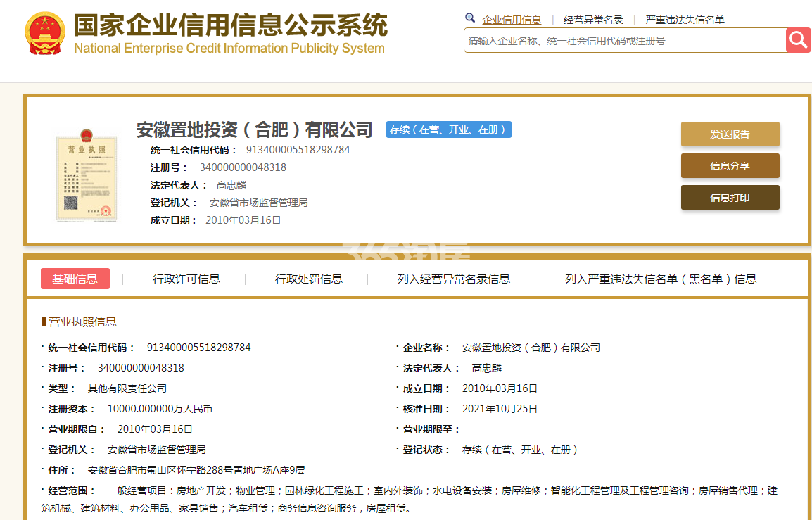The width and height of the screenshot is (812, 520).
Task: Click the header founding date 2010年03月16日
Action: (243, 220)
